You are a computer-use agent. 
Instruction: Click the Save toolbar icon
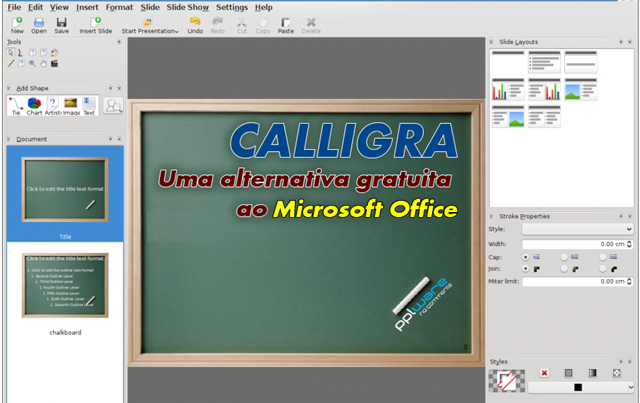62,25
